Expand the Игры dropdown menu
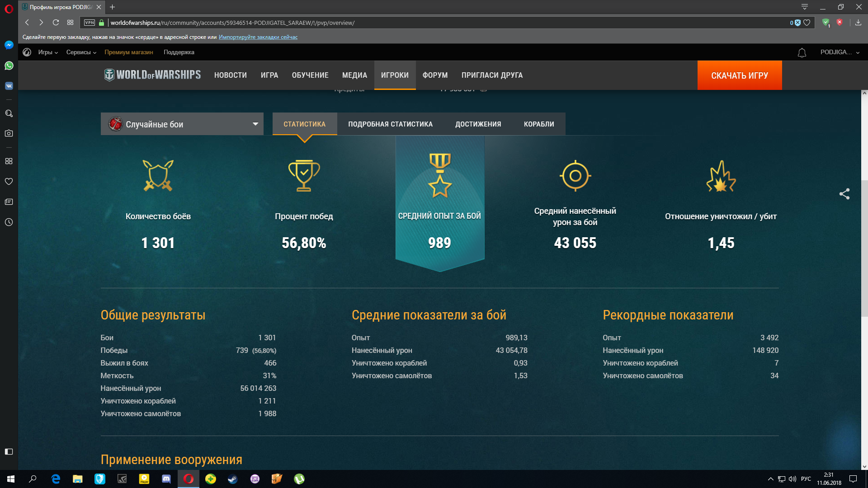 point(48,52)
